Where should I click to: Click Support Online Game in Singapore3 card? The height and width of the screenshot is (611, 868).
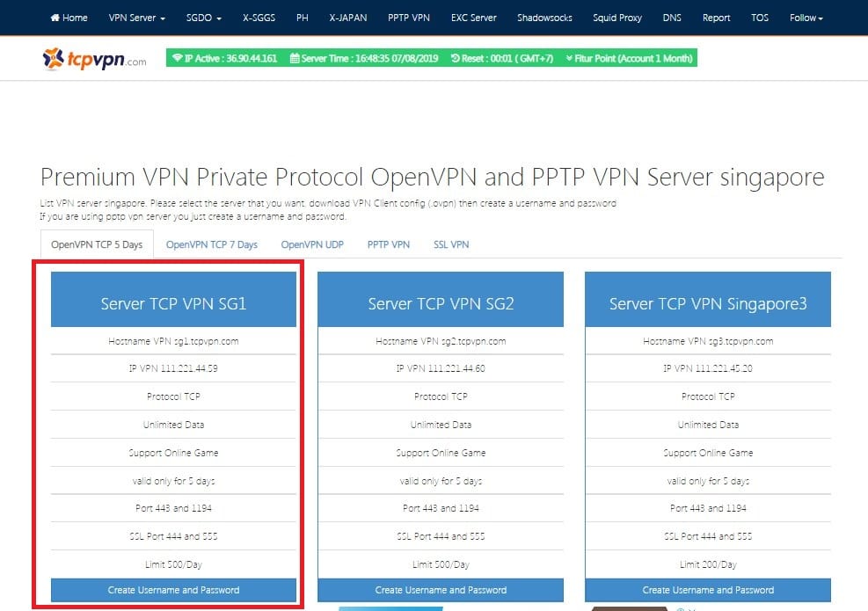[708, 453]
